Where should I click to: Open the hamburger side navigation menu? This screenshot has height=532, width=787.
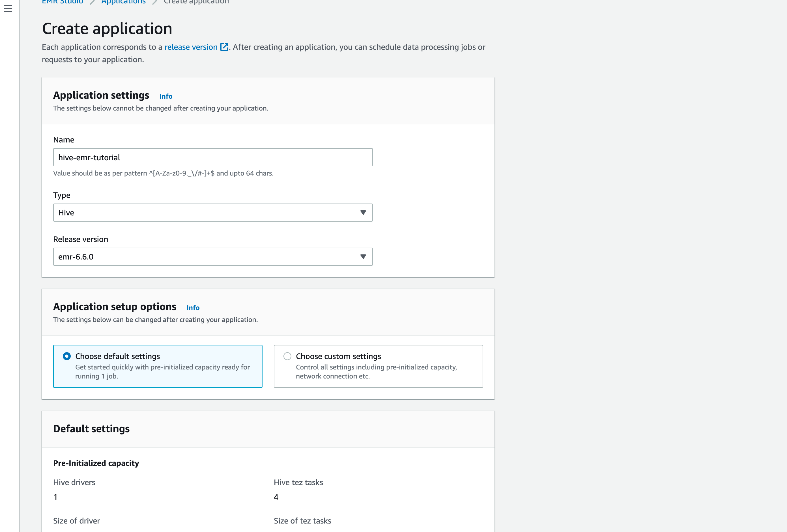8,8
